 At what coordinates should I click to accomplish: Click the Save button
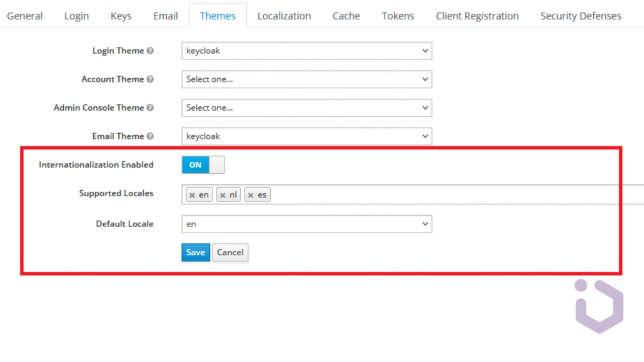pyautogui.click(x=196, y=253)
